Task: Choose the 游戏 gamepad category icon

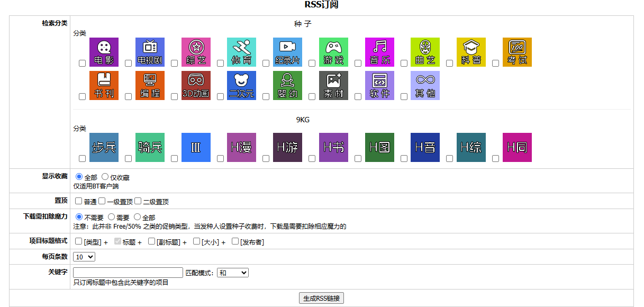Action: (x=333, y=52)
